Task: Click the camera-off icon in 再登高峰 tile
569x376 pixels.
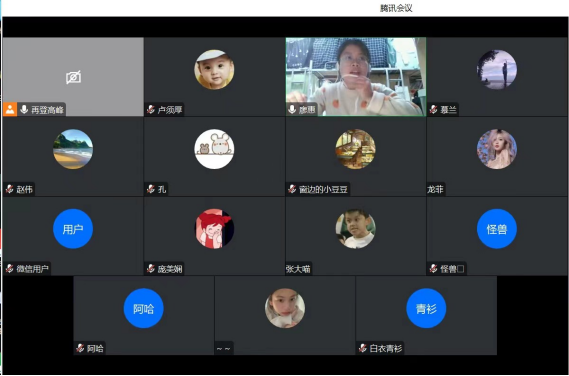Action: pos(73,77)
